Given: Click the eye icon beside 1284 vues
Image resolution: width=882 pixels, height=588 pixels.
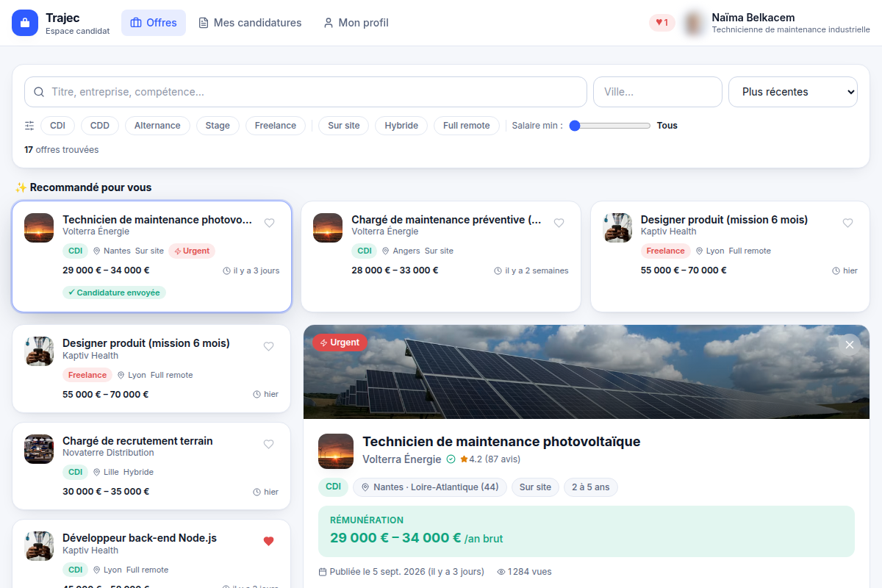Looking at the screenshot, I should pos(501,572).
